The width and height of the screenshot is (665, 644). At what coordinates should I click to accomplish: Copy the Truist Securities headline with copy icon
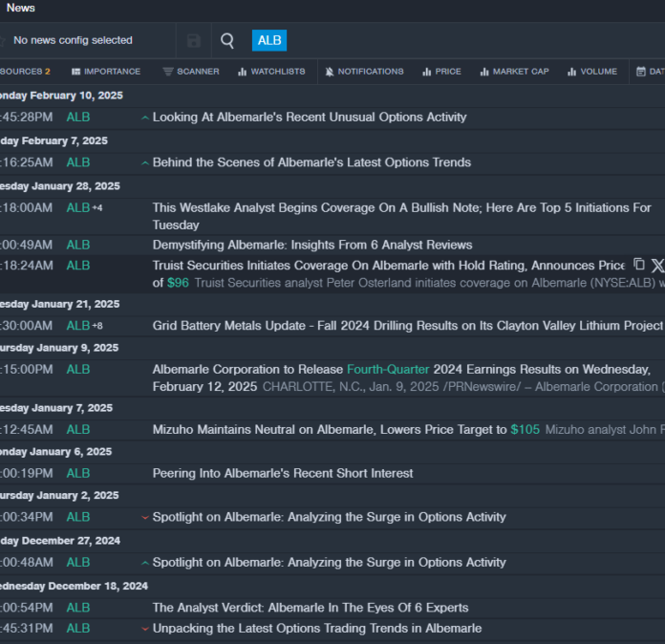pos(639,265)
